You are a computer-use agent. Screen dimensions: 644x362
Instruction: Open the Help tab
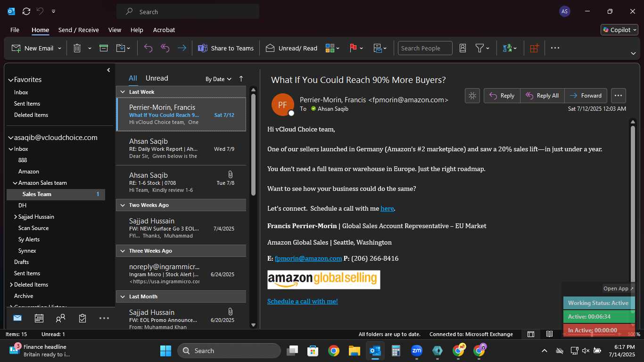pyautogui.click(x=137, y=30)
